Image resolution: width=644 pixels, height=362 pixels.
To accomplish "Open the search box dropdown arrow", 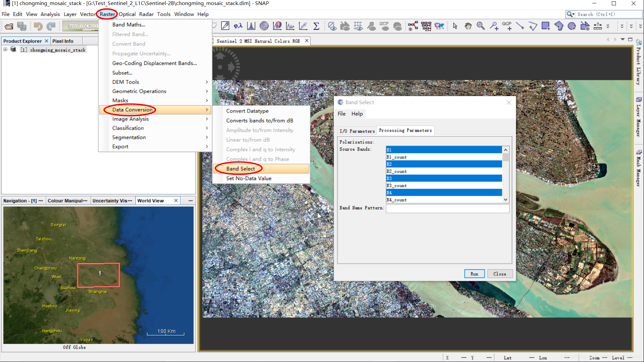I will [574, 14].
